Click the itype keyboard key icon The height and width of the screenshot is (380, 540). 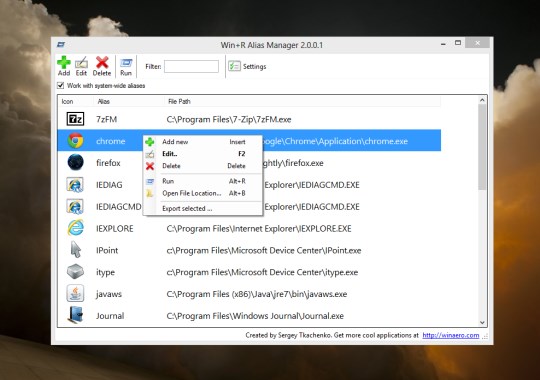point(75,272)
